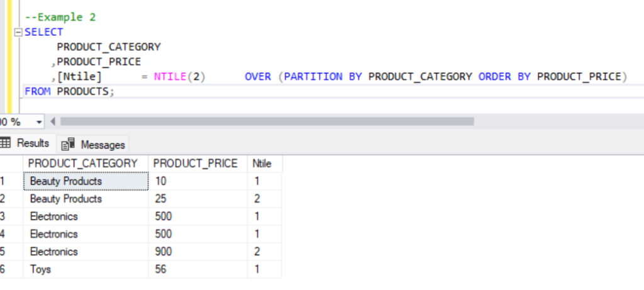Select the cell with price 900
The height and width of the screenshot is (290, 644).
click(164, 252)
